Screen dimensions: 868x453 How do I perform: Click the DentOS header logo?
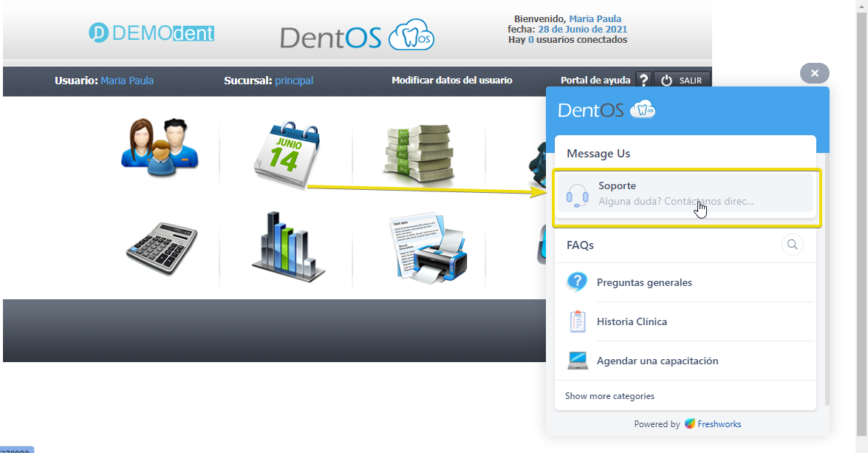pos(357,35)
